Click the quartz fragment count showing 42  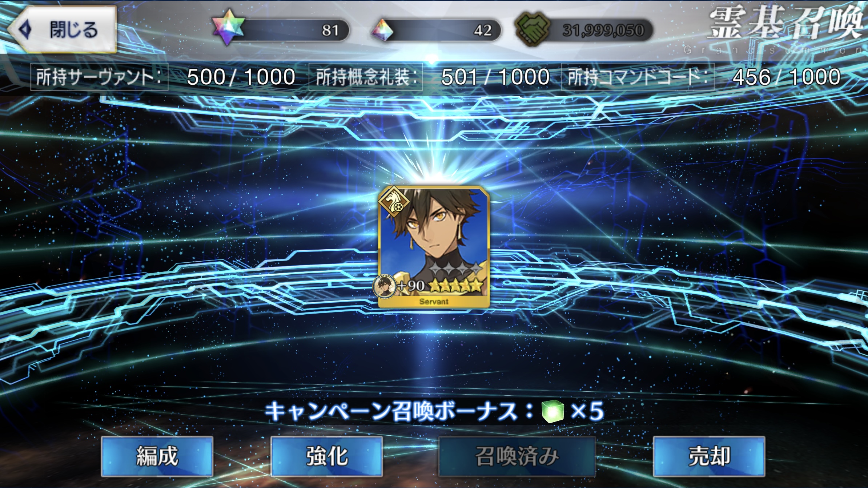click(482, 31)
